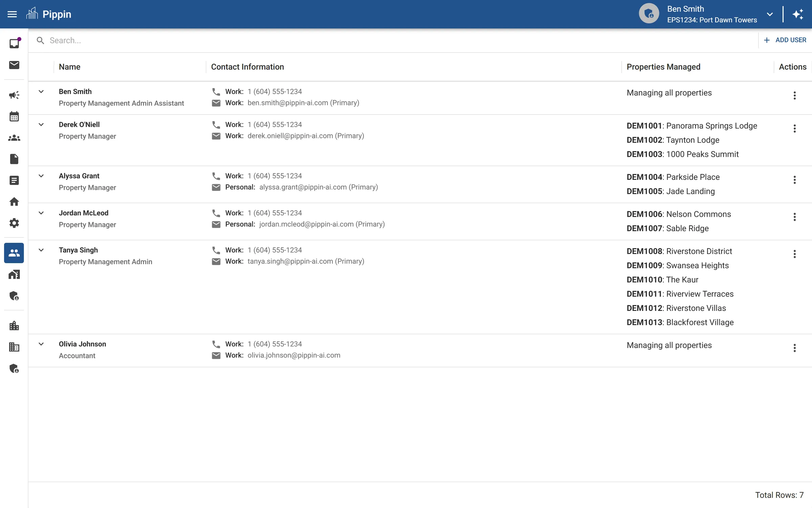Open the notes list icon in sidebar
The height and width of the screenshot is (508, 812).
(14, 180)
